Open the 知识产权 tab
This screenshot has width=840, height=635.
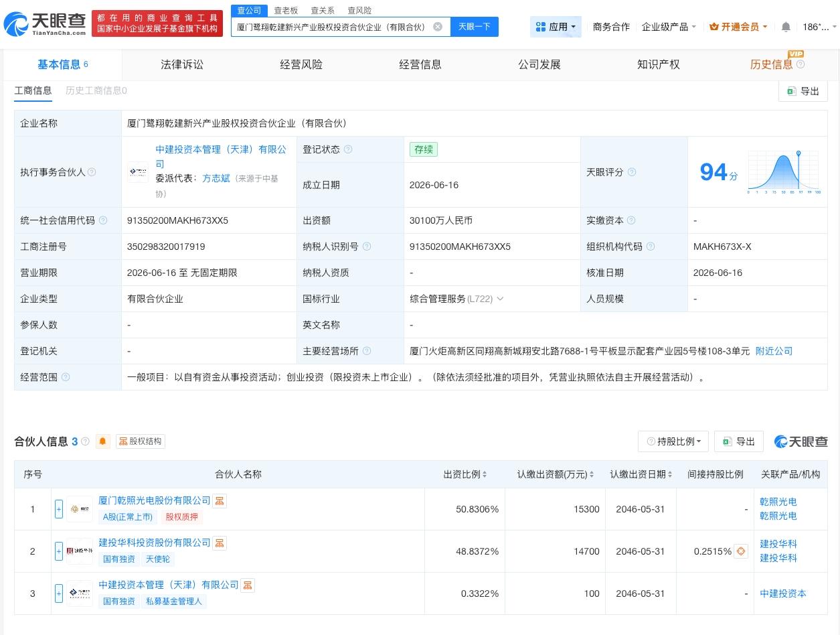pyautogui.click(x=659, y=64)
